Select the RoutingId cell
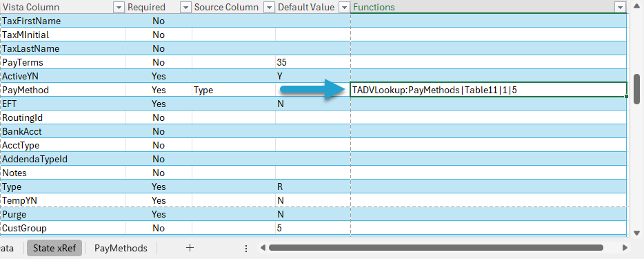Screen dimensions: 644x259 coord(63,117)
